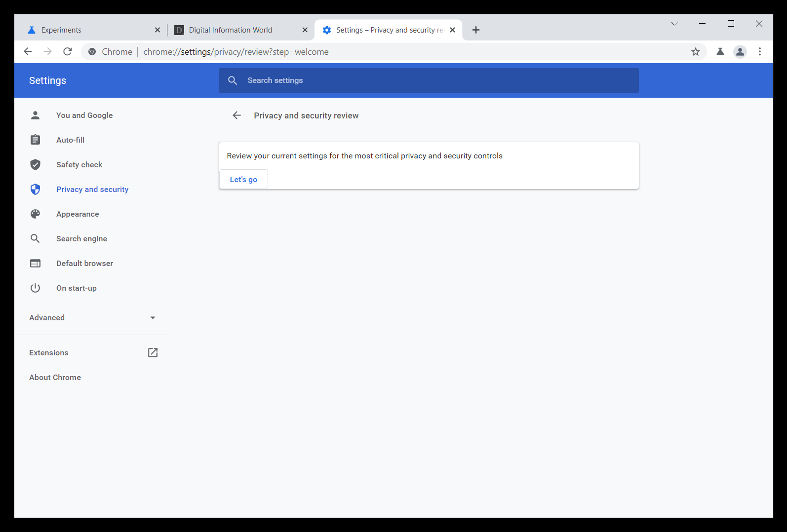Switch to the Digital Information World tab
This screenshot has width=787, height=532.
[231, 30]
